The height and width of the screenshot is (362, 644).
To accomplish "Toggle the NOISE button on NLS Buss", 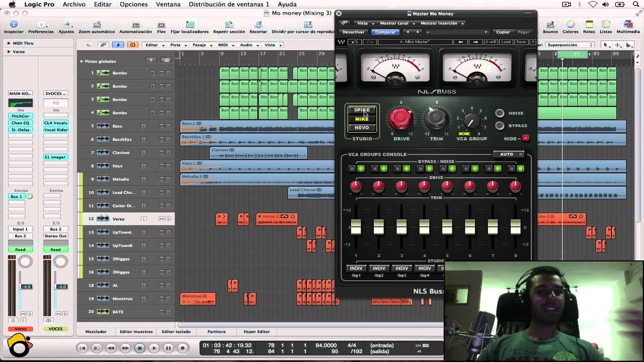I will 499,113.
